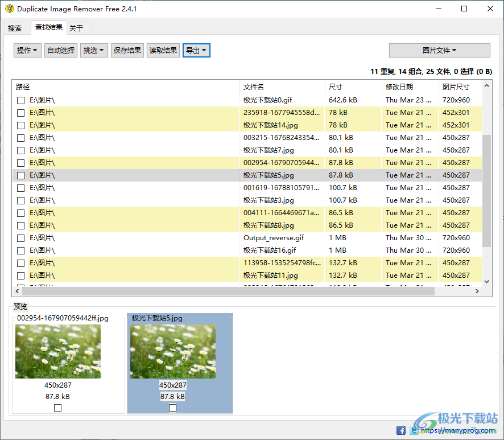This screenshot has width=504, height=440.
Task: Click the Facebook share icon
Action: [x=401, y=430]
